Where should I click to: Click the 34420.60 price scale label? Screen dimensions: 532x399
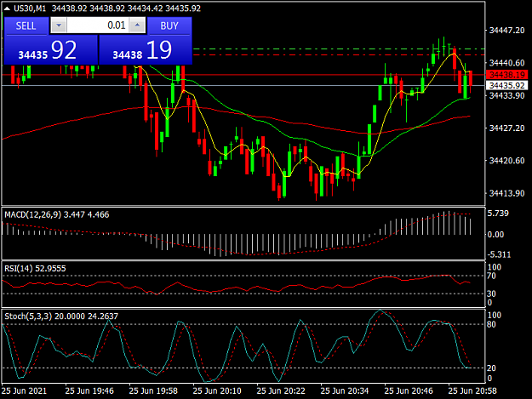(506, 160)
